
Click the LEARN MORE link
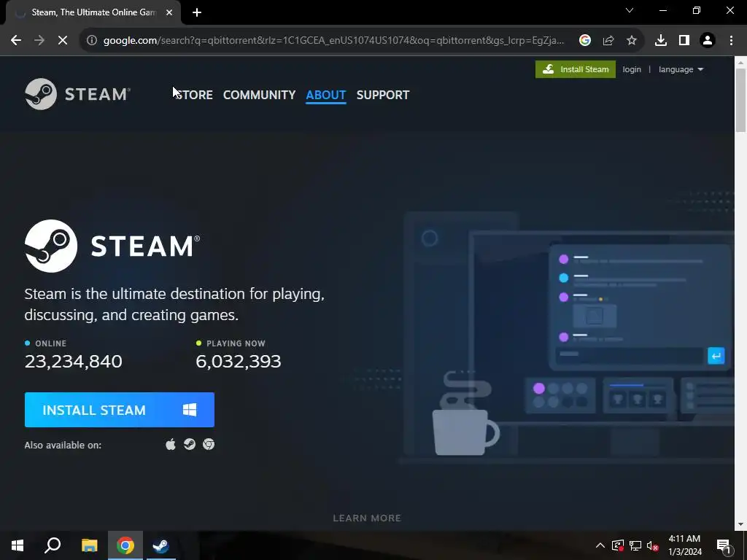click(x=367, y=518)
